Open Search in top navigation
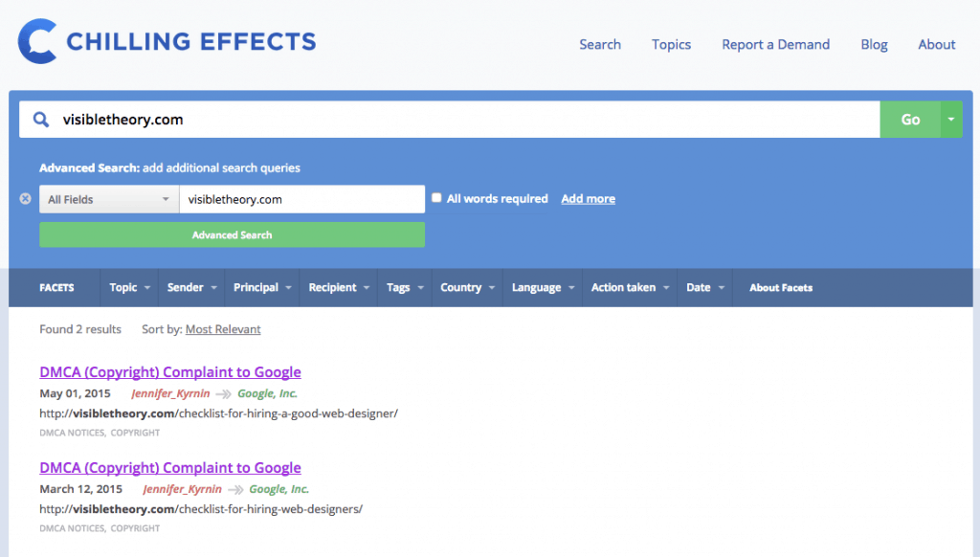This screenshot has height=557, width=980. (600, 44)
